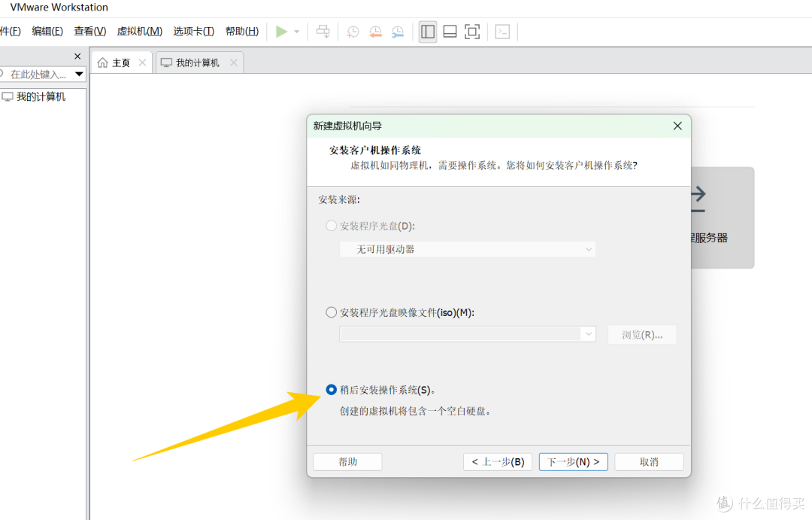The width and height of the screenshot is (812, 520).
Task: Click the 浏览(R)... button
Action: [x=642, y=335]
